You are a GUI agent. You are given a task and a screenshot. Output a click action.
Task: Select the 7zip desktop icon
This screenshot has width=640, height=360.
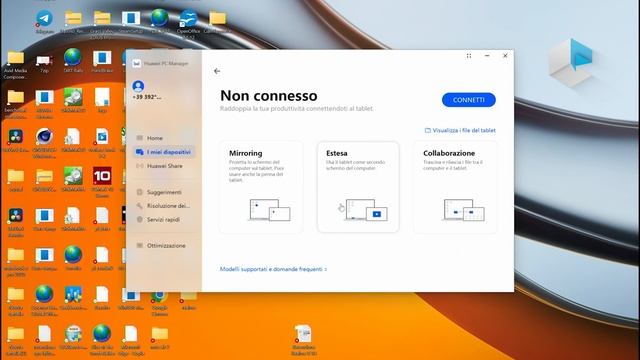pyautogui.click(x=44, y=63)
